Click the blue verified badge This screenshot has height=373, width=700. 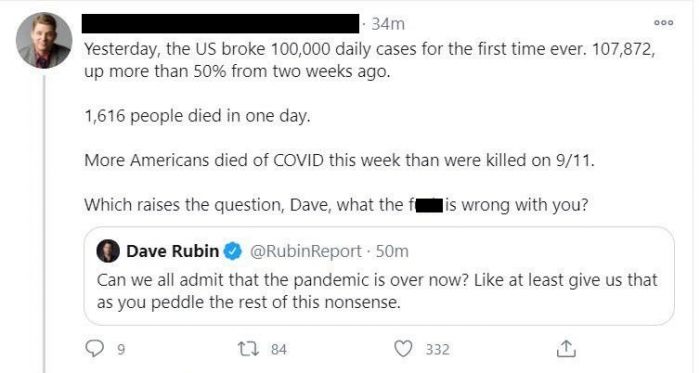[233, 251]
